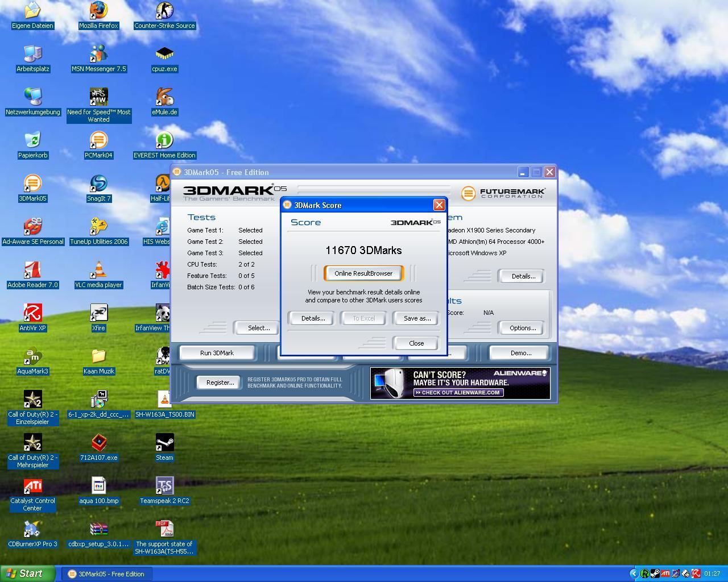Image resolution: width=728 pixels, height=582 pixels.
Task: Click the EVEREST Home Edition icon
Action: (x=164, y=140)
